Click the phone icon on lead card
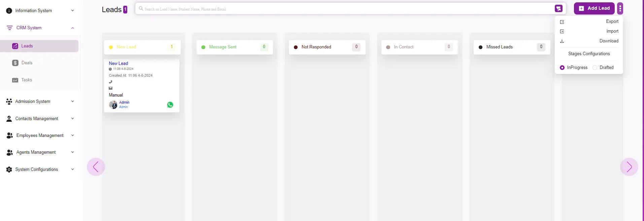 pyautogui.click(x=110, y=82)
